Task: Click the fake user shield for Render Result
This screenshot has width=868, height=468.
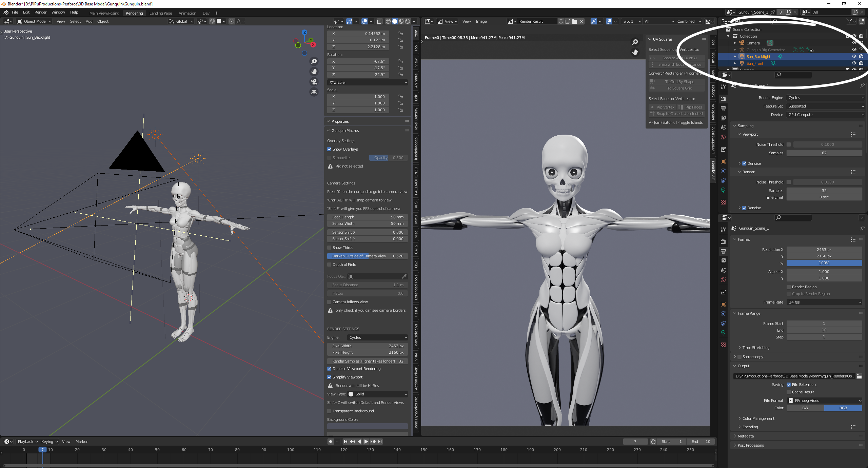Action: tap(561, 21)
